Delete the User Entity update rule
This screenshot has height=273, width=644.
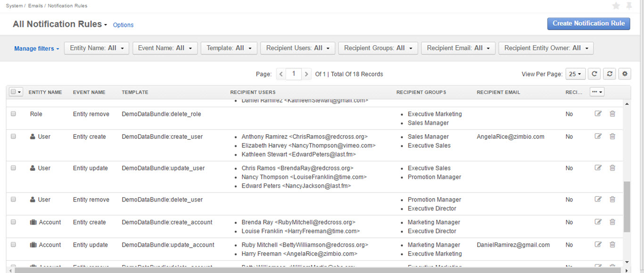click(x=612, y=168)
